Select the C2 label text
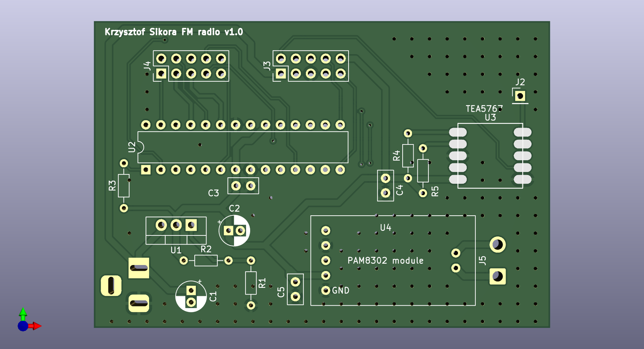Screen dimensions: 644x349 (x=234, y=209)
